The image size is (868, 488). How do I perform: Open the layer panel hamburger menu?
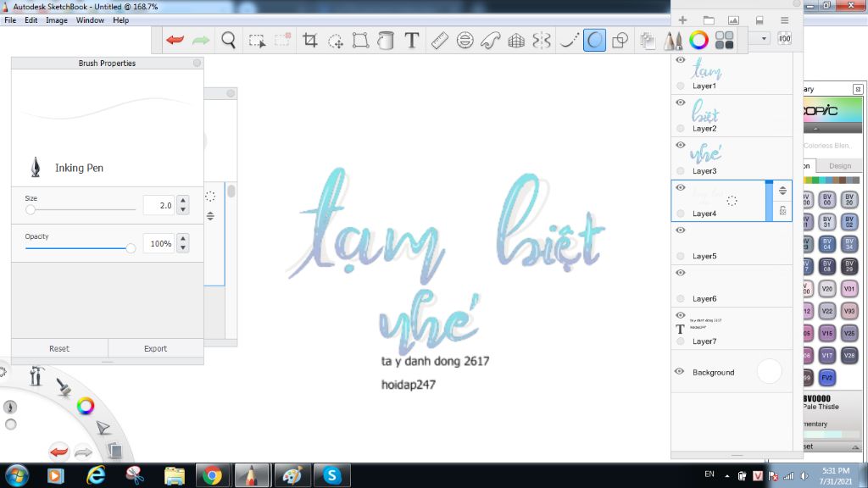[x=784, y=20]
